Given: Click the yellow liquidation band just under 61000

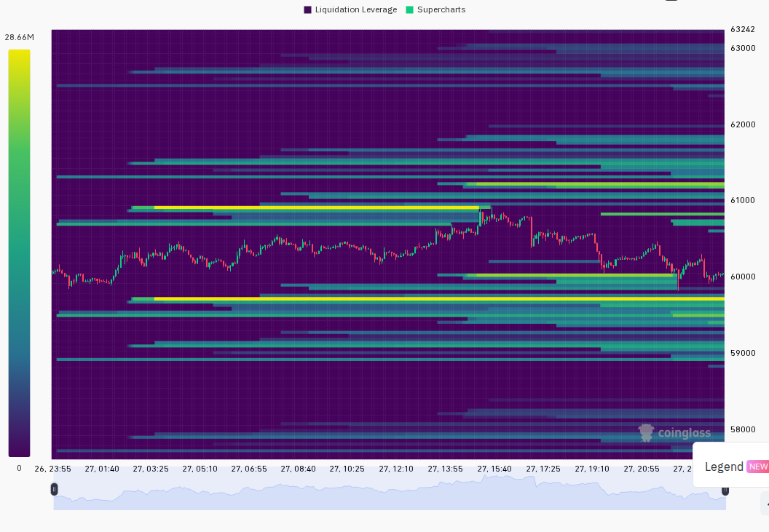Looking at the screenshot, I should pos(316,207).
